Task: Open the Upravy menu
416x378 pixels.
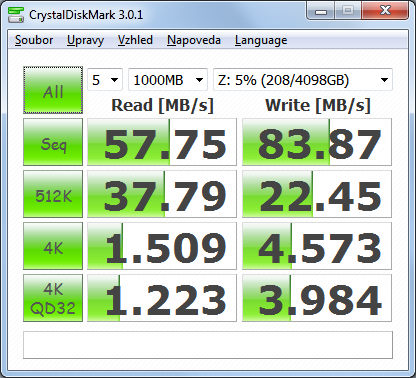Action: coord(85,40)
